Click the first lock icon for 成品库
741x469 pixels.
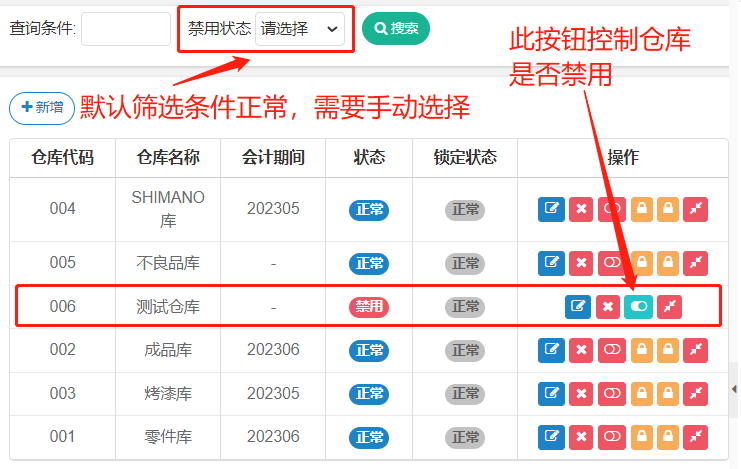point(642,350)
